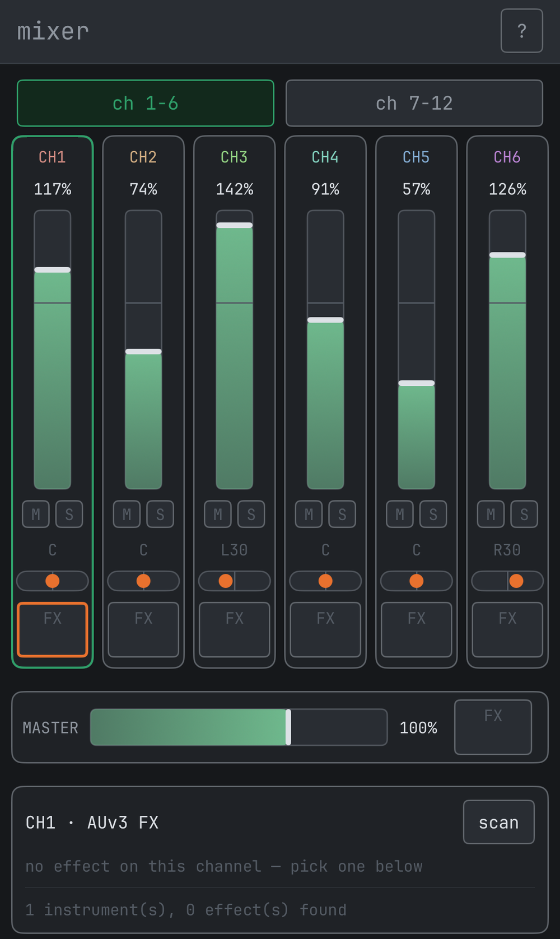The width and height of the screenshot is (560, 939).
Task: Select the CH2 channel label
Action: click(143, 157)
